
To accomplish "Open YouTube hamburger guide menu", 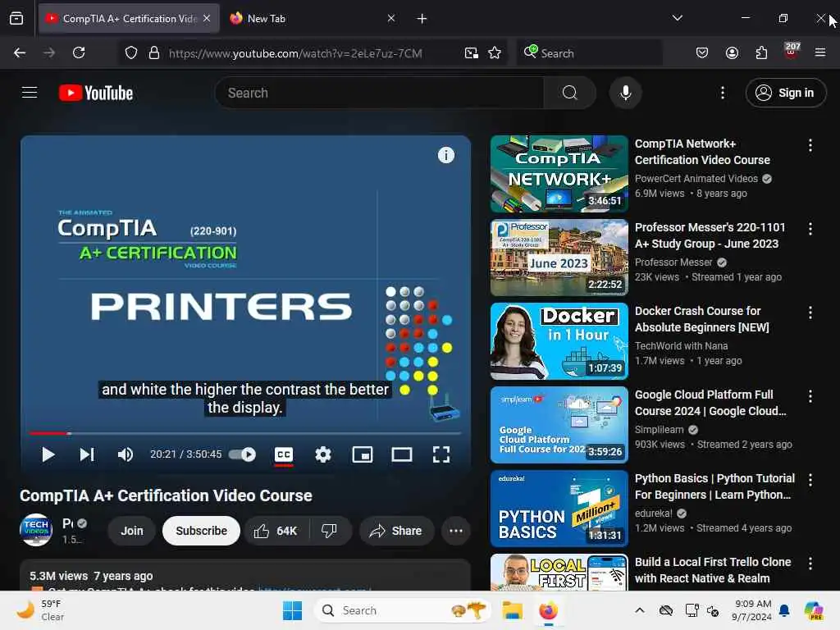I will tap(30, 93).
